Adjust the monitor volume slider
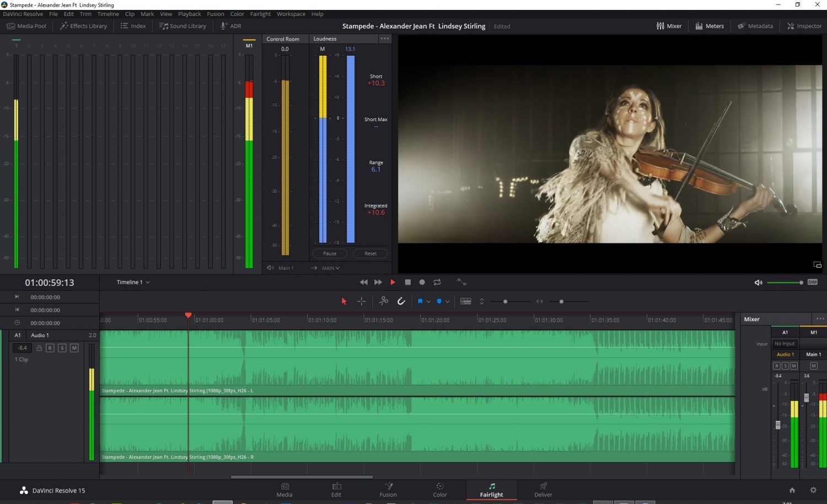Image resolution: width=827 pixels, height=504 pixels. [785, 283]
